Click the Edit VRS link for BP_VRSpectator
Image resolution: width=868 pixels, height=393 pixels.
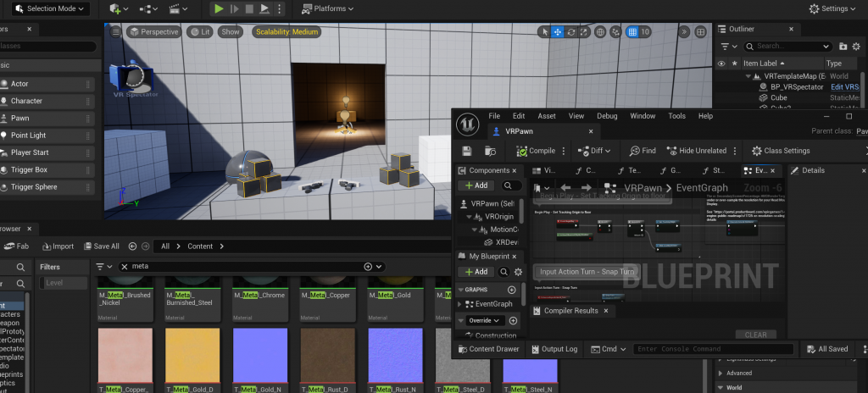(x=845, y=87)
